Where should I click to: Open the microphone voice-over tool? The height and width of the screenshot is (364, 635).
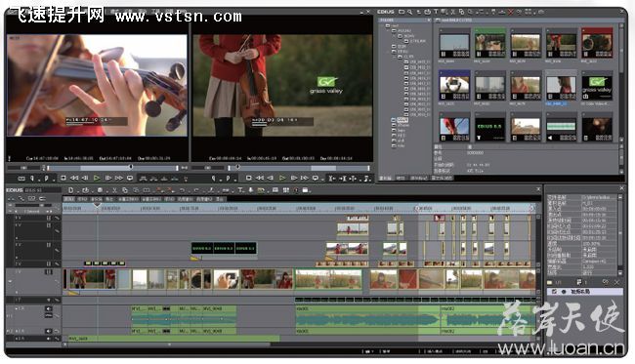[251, 190]
